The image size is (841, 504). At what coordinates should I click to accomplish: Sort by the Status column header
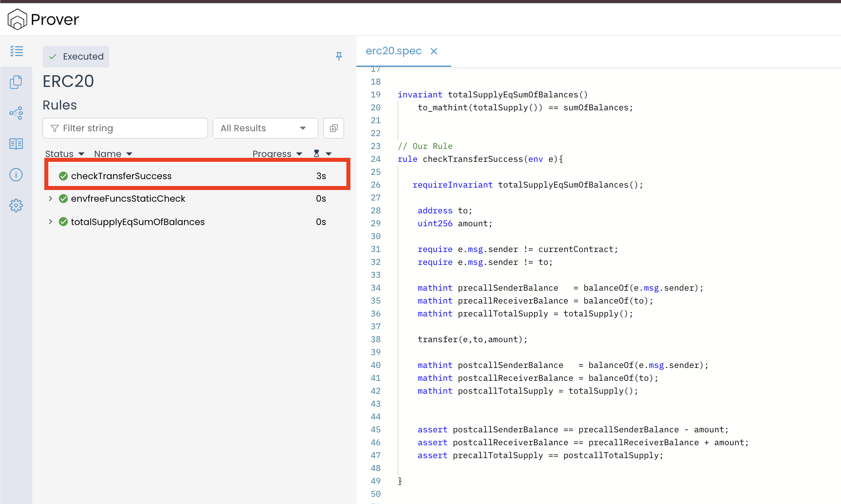tap(64, 154)
